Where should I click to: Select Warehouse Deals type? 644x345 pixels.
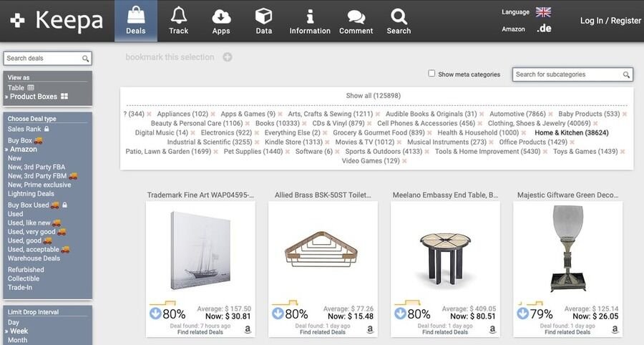(x=34, y=258)
